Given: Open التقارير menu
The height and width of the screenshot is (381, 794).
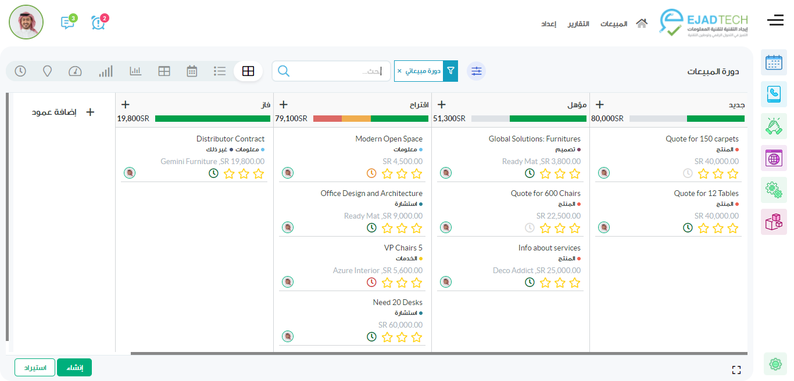Looking at the screenshot, I should click(578, 24).
